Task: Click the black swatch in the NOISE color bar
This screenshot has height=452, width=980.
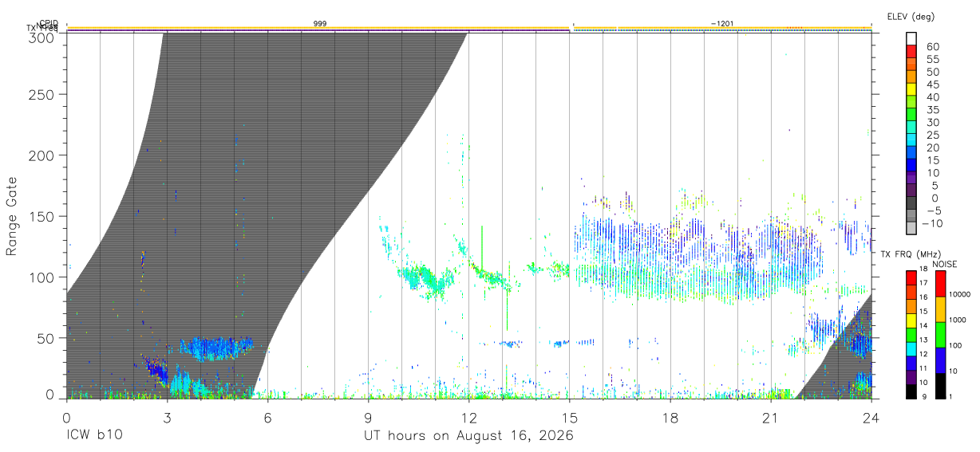Action: 940,384
